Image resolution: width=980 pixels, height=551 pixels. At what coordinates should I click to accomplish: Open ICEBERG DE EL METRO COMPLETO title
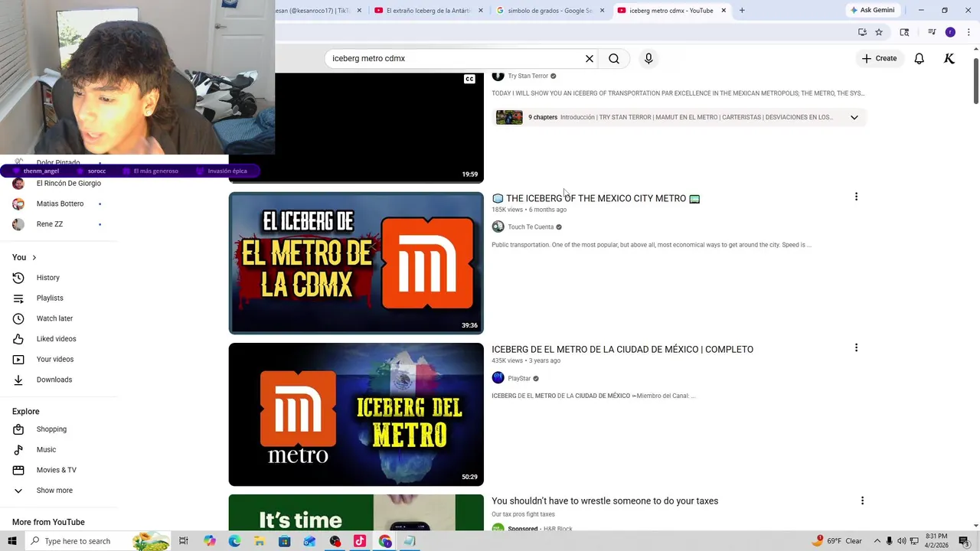pos(622,349)
